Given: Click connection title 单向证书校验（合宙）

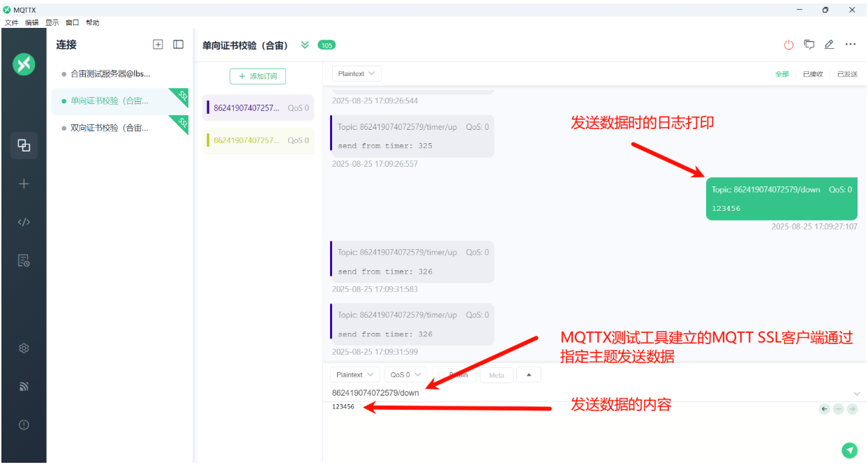Looking at the screenshot, I should pyautogui.click(x=245, y=45).
